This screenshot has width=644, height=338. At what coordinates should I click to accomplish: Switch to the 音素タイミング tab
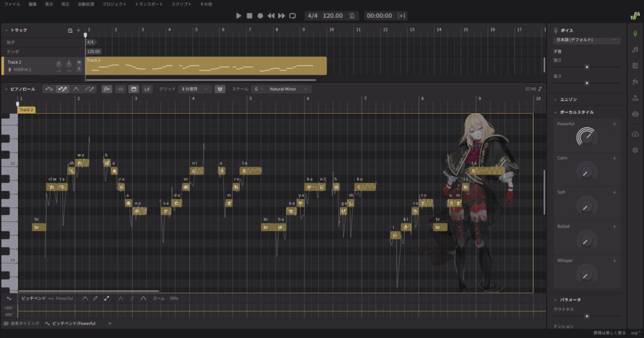tap(21, 323)
